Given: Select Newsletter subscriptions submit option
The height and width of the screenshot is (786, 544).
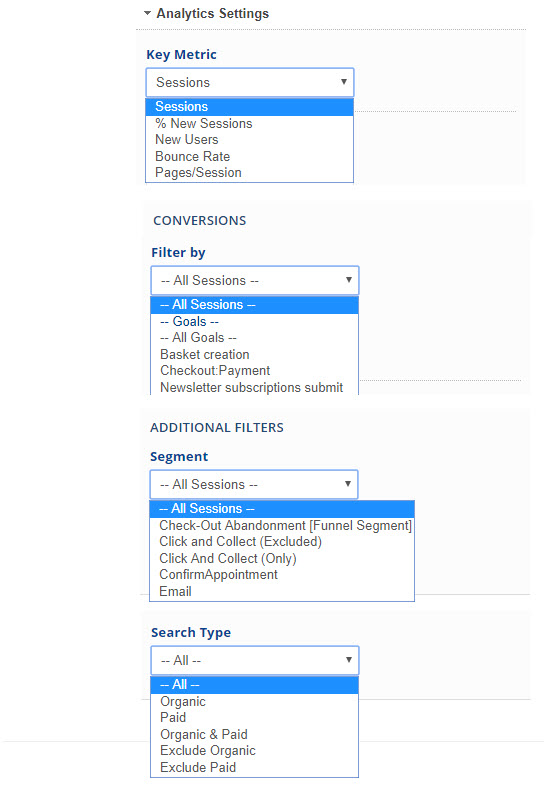Looking at the screenshot, I should tap(254, 387).
